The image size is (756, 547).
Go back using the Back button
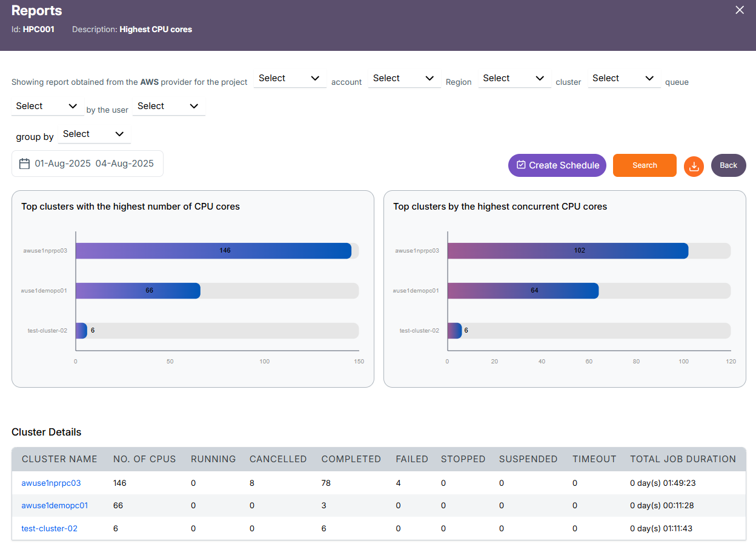click(729, 165)
